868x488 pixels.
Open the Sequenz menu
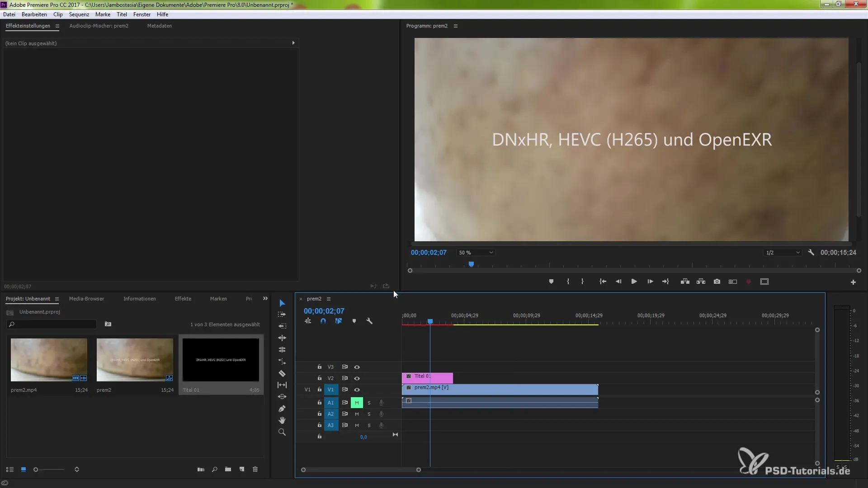(x=79, y=14)
